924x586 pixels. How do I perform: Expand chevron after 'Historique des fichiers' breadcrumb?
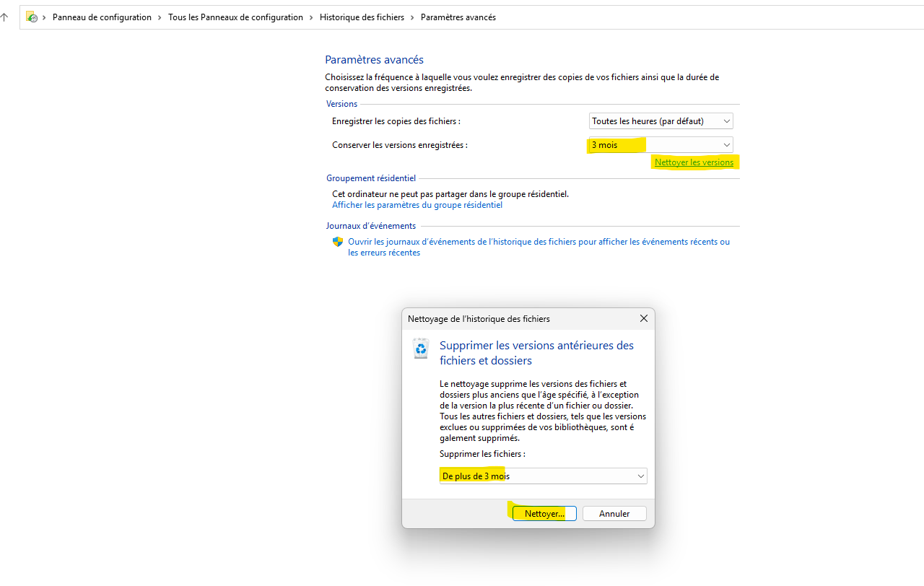(413, 17)
